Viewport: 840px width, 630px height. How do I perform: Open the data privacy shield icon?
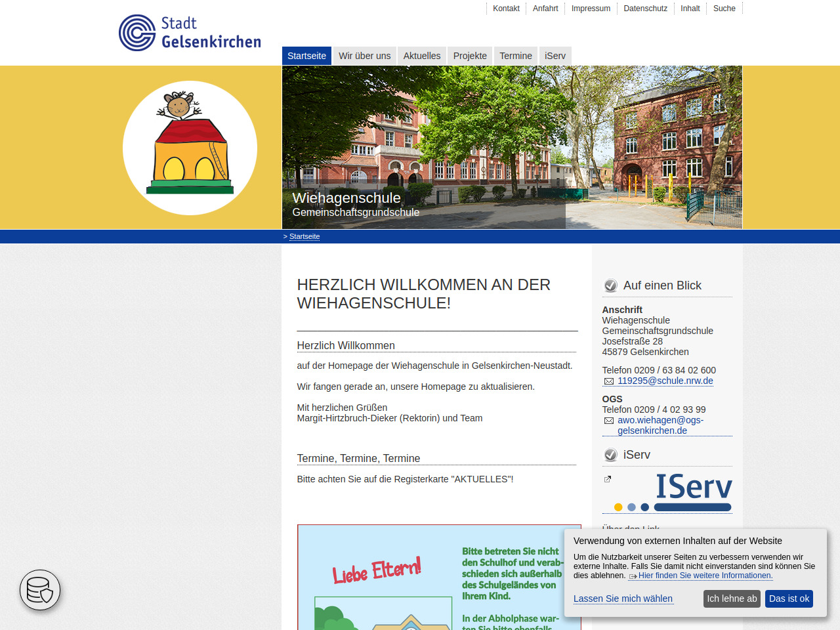(40, 590)
